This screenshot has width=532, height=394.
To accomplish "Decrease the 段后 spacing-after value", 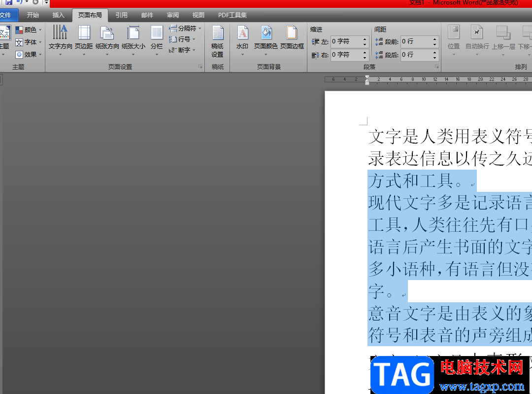I will (434, 57).
